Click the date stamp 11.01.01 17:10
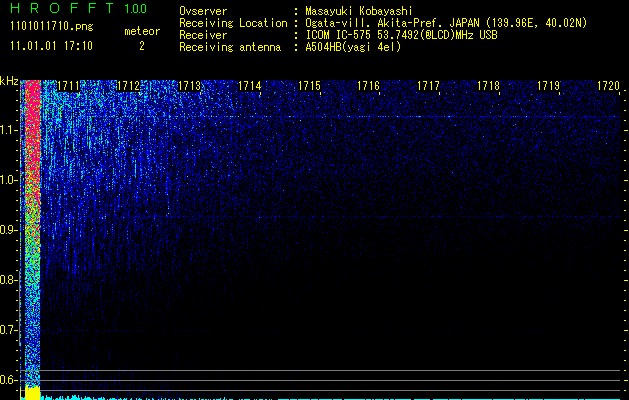Screen dimensions: 629x400 [51, 46]
